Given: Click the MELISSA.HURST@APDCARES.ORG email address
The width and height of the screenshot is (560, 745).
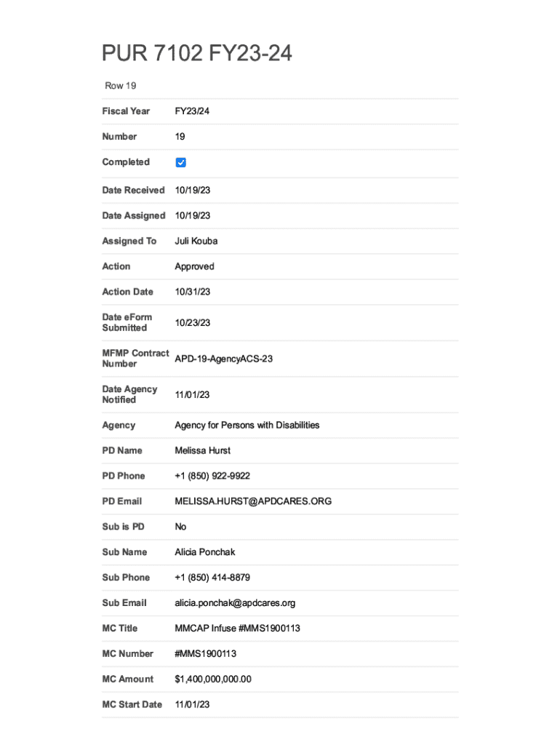Looking at the screenshot, I should point(253,501).
